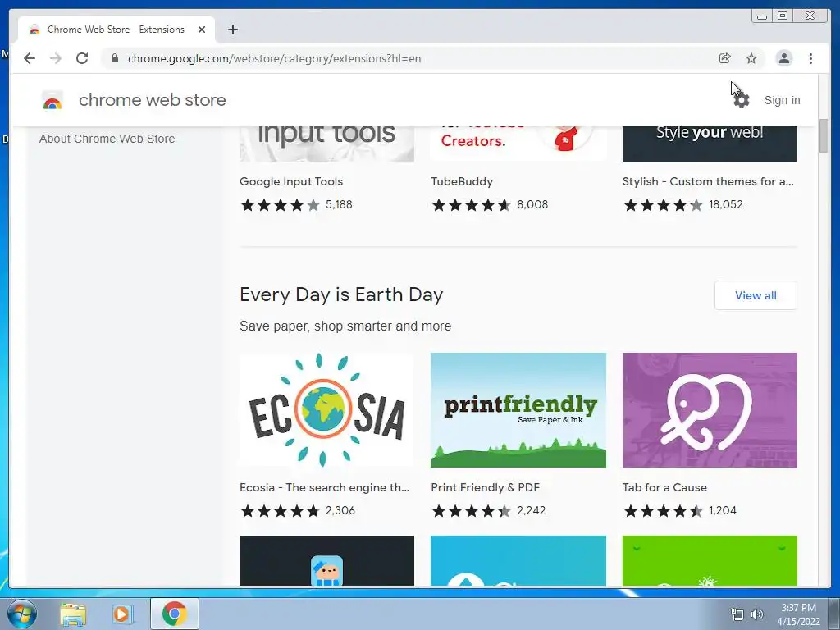The image size is (840, 630).
Task: Open the Chrome three-dot menu
Action: tap(810, 58)
